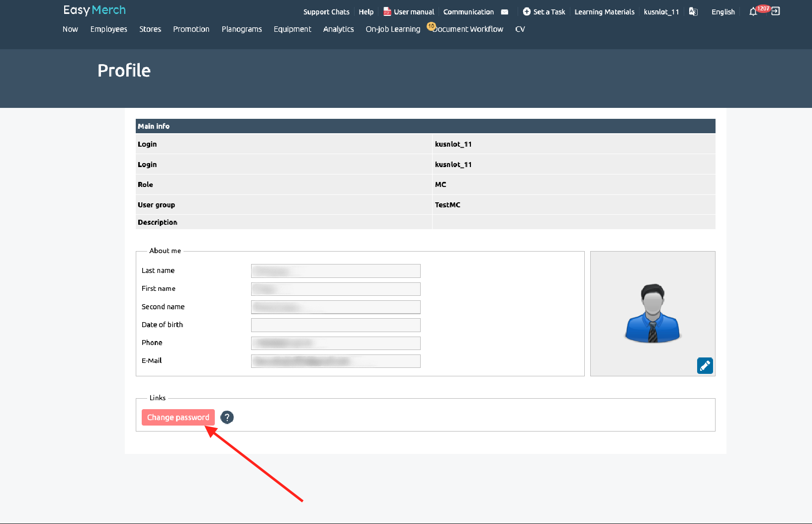Click the help question mark icon

point(227,418)
